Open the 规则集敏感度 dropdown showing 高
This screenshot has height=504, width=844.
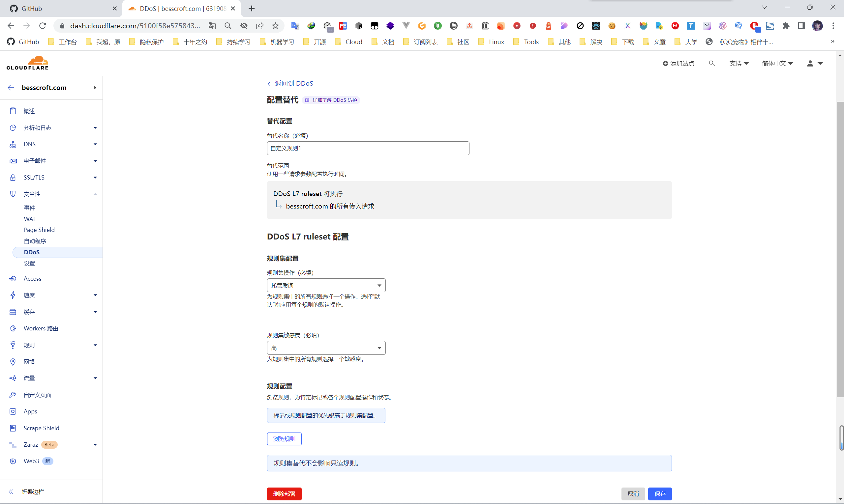(x=326, y=348)
